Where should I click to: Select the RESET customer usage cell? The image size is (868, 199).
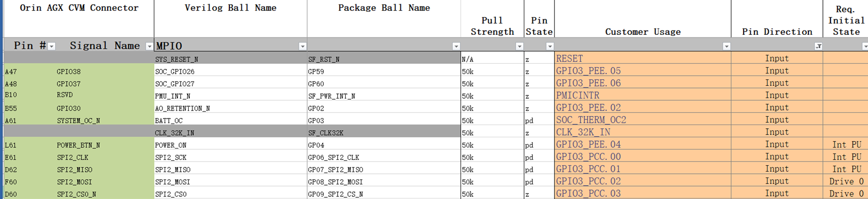click(643, 58)
